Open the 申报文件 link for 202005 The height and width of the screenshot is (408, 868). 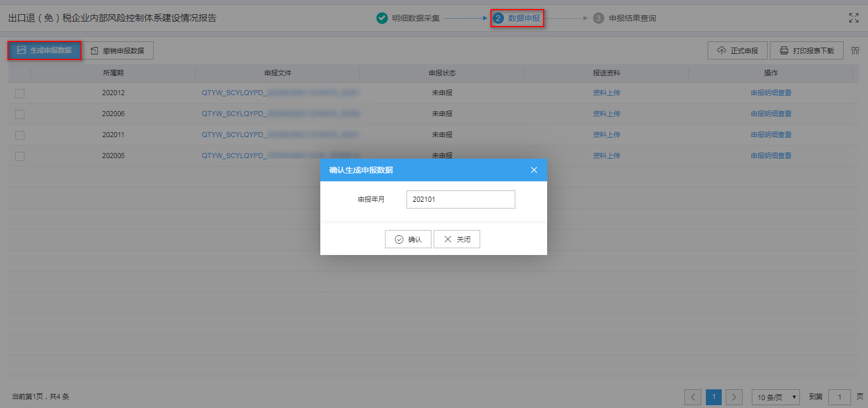280,156
